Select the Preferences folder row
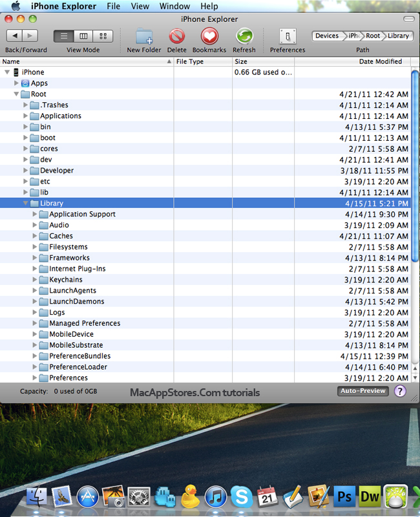Viewport: 420px width, 517px height. coord(205,378)
